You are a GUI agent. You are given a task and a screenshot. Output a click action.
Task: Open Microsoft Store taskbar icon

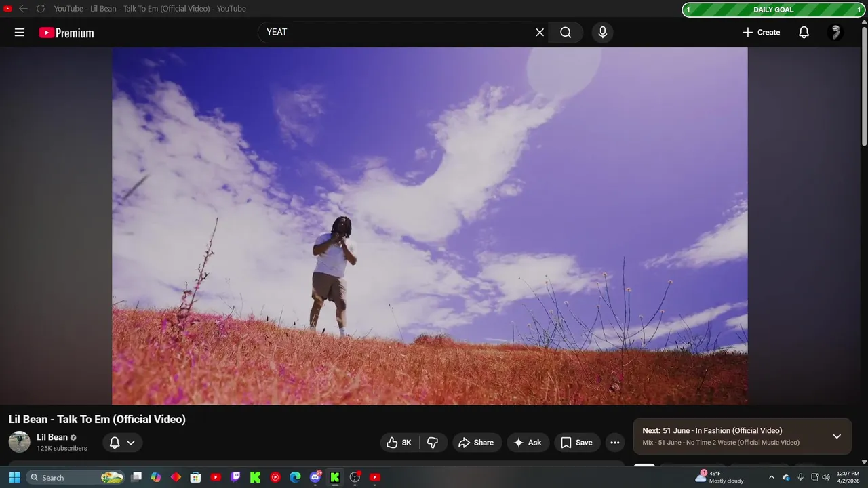(196, 477)
